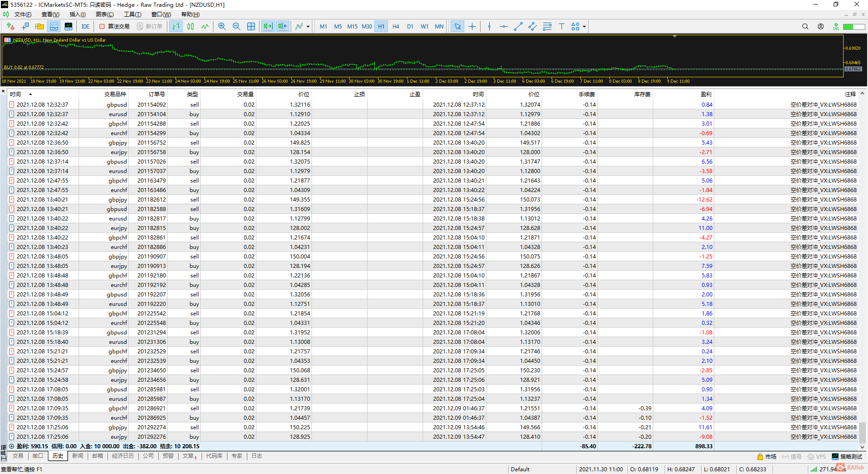Expand the 盈利 summary row plus icon
Screen dimensions: 868x474
pyautogui.click(x=12, y=446)
